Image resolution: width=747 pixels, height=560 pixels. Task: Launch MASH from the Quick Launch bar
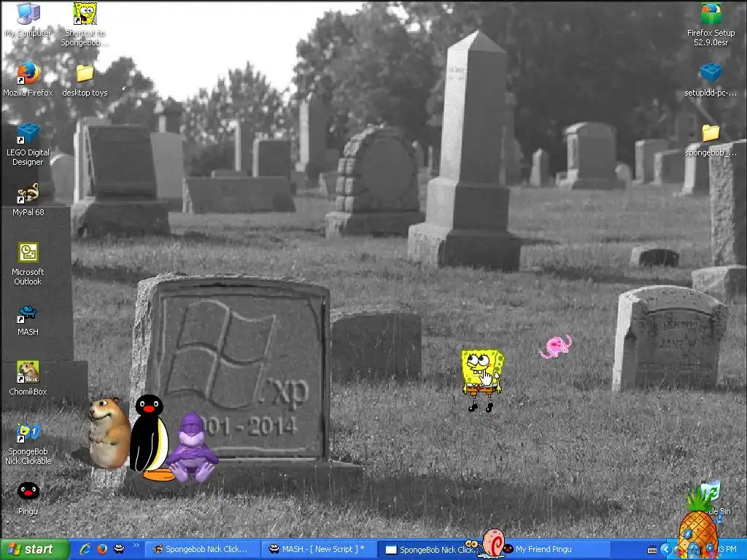pos(119,549)
